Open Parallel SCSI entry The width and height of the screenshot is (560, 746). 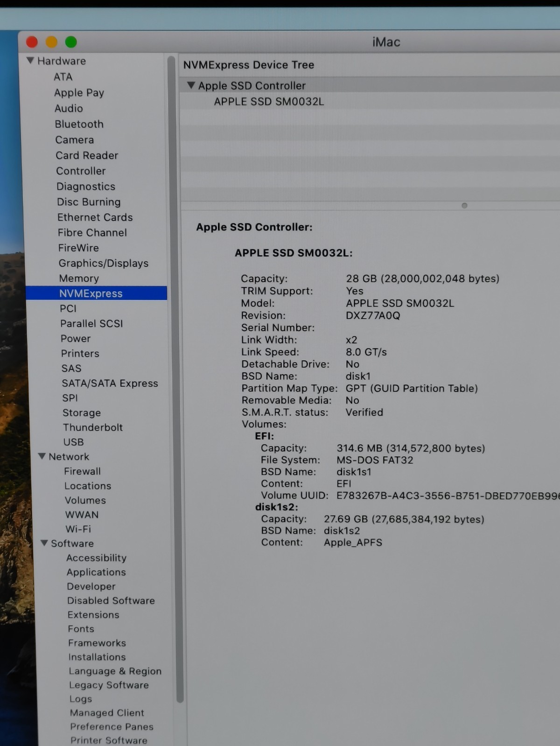click(x=91, y=323)
